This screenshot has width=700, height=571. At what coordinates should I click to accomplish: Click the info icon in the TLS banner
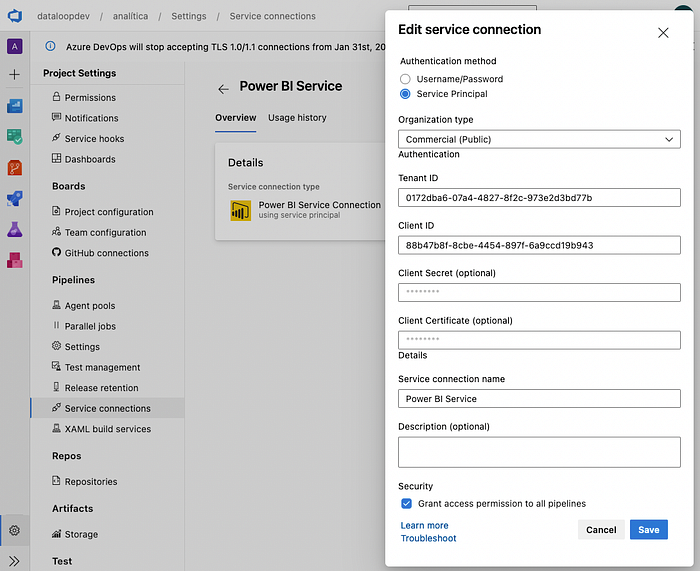tap(50, 46)
